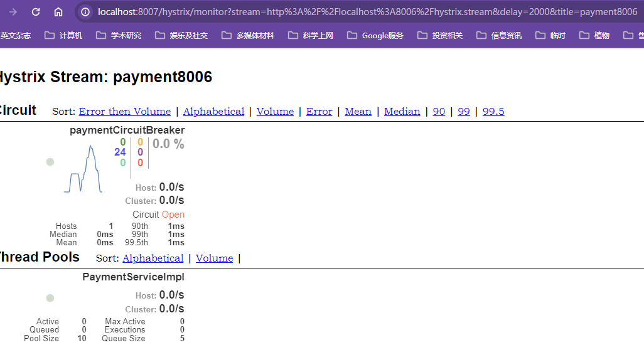The width and height of the screenshot is (644, 345).
Task: Open the 科学上网 bookmark folder
Action: [311, 36]
